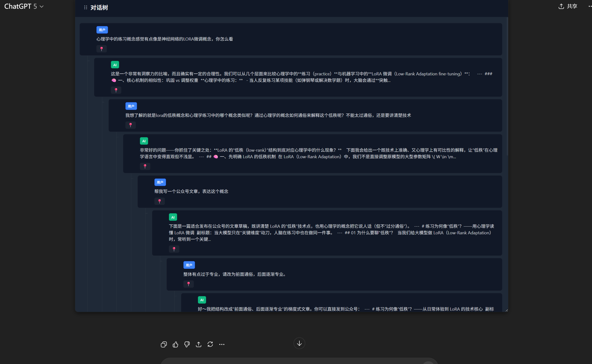Open the ChatGPT 5 model dropdown
The width and height of the screenshot is (592, 364).
[x=24, y=6]
